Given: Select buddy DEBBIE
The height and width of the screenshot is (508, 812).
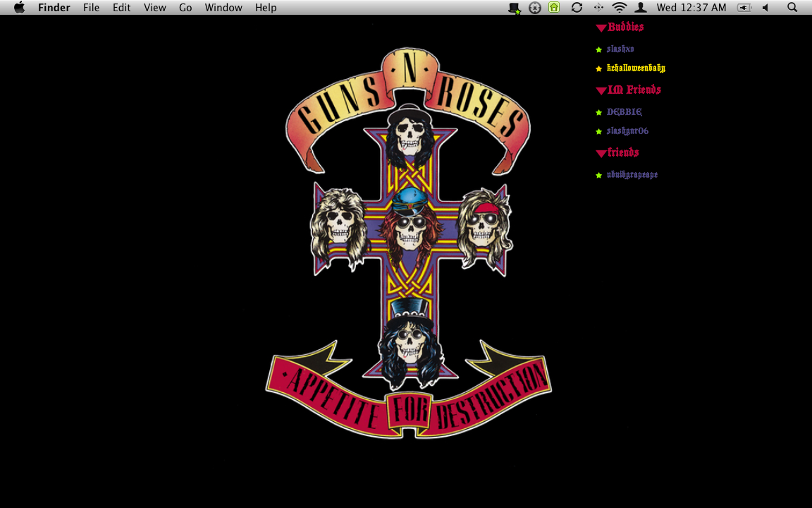Looking at the screenshot, I should click(624, 111).
